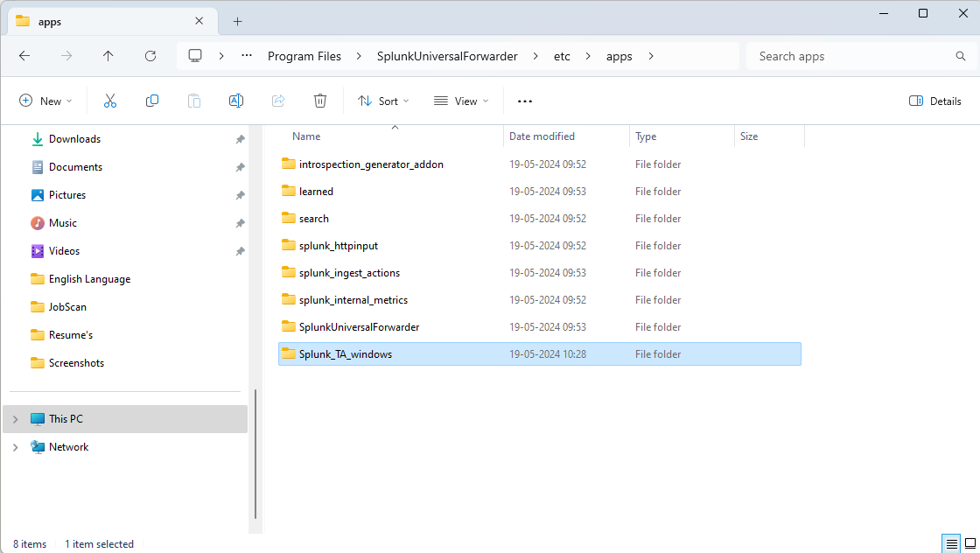
Task: Open the Sort dropdown menu
Action: click(x=383, y=101)
